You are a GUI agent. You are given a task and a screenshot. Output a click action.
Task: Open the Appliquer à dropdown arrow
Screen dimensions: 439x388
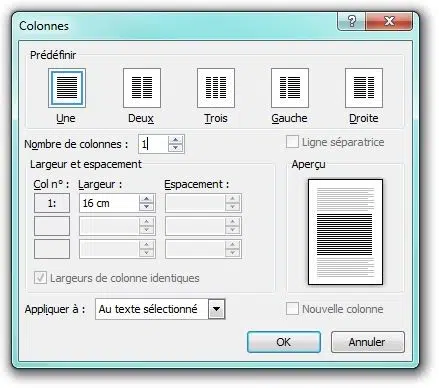click(x=216, y=309)
